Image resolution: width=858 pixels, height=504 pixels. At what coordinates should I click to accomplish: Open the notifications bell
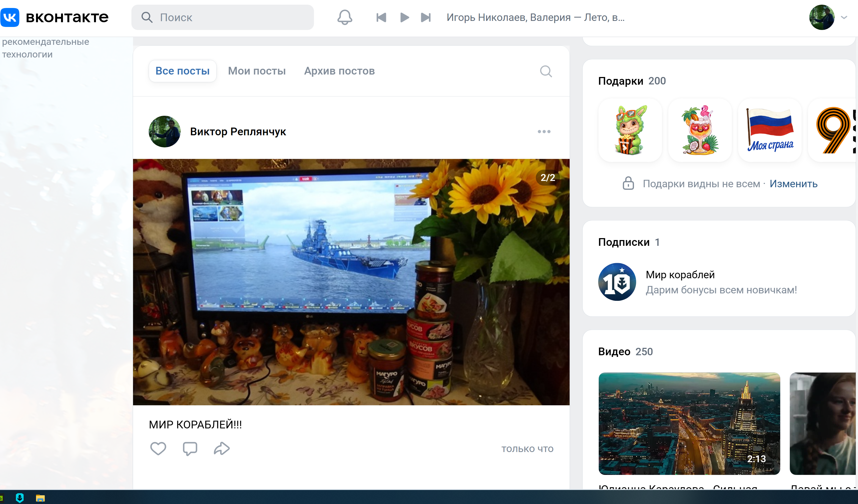[344, 17]
